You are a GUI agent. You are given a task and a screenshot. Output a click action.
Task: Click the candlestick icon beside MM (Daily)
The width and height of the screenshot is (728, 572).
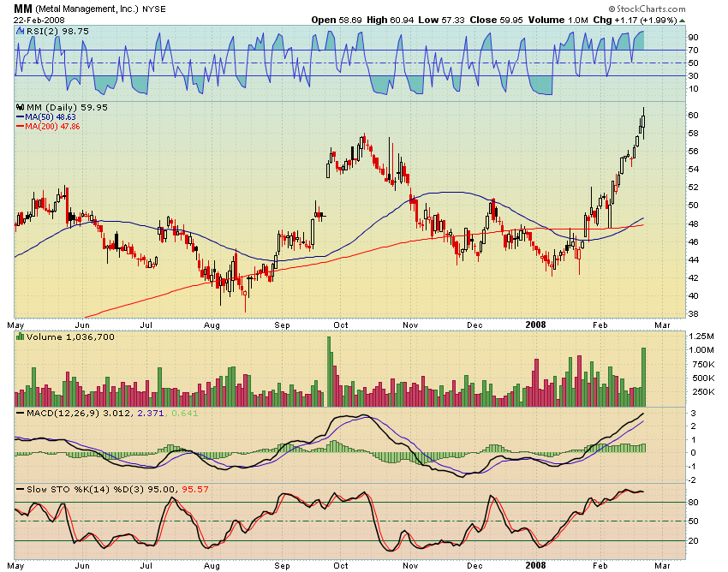[x=21, y=107]
